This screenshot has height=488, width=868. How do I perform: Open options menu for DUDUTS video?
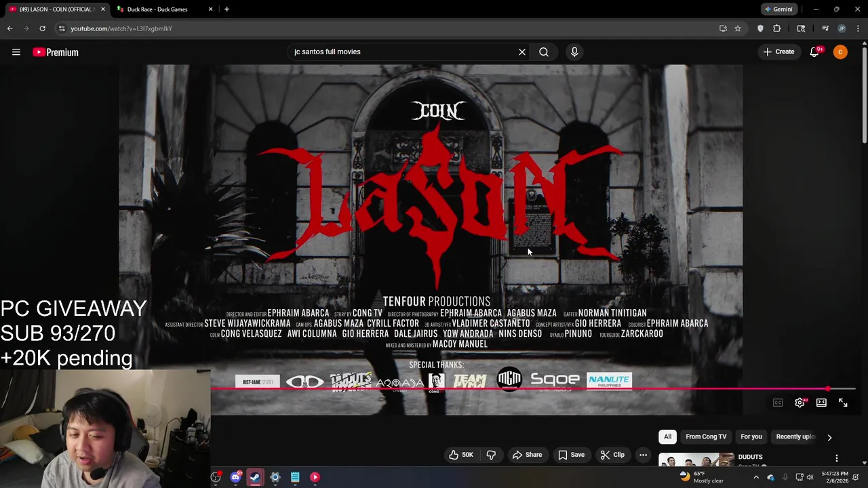[x=837, y=458]
